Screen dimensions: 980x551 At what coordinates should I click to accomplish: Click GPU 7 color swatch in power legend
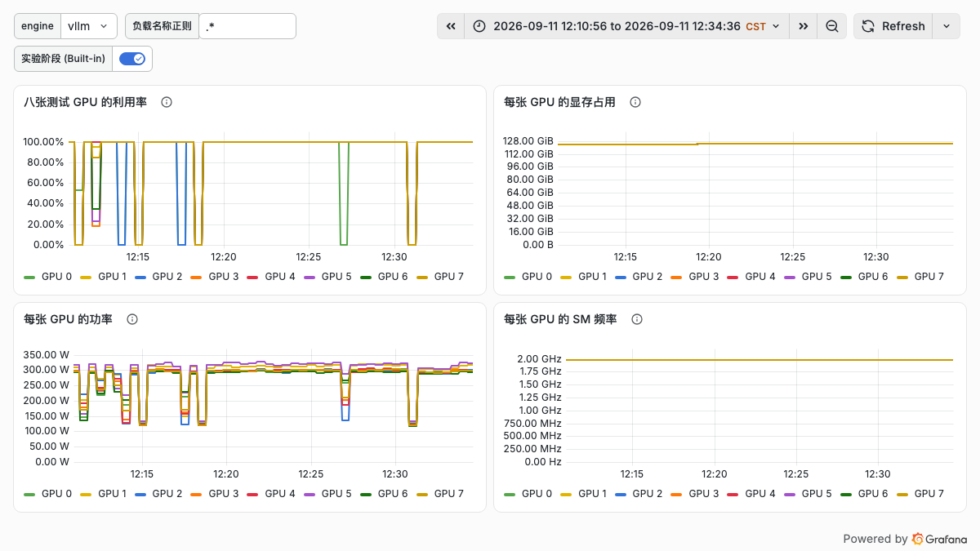coord(422,494)
